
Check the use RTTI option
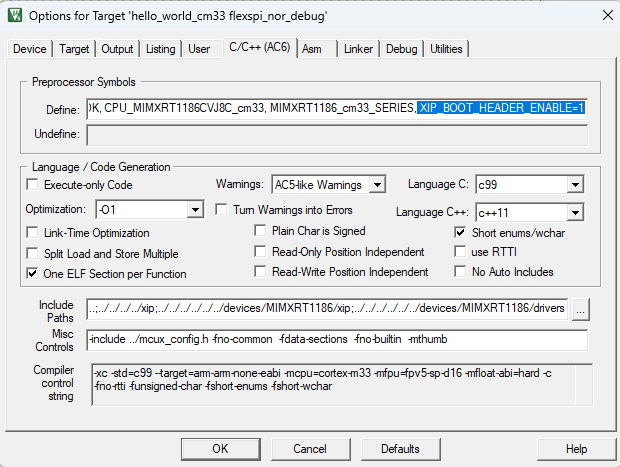click(x=461, y=252)
